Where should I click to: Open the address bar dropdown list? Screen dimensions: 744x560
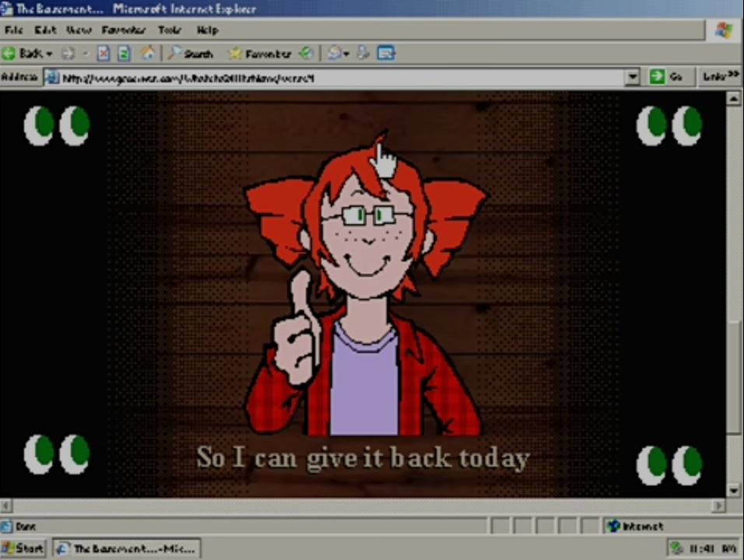click(x=632, y=77)
